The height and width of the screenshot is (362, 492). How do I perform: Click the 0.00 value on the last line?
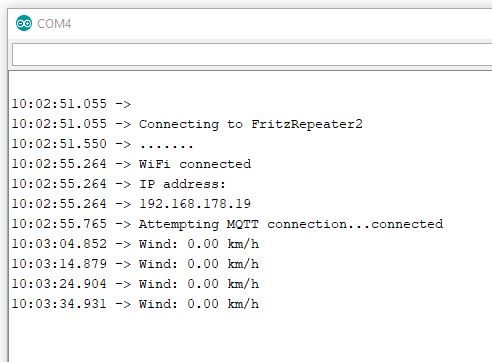pyautogui.click(x=203, y=304)
